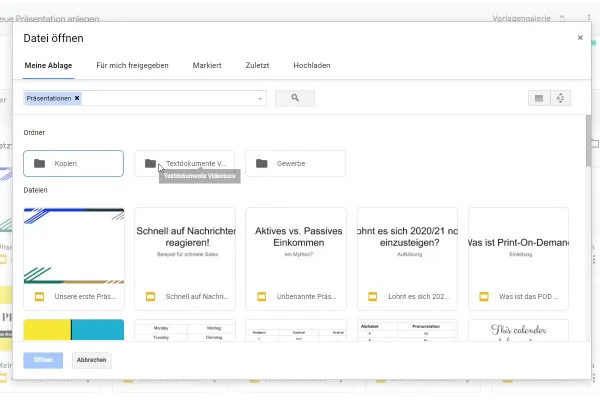
Task: Click the Abbrechen button
Action: point(91,360)
